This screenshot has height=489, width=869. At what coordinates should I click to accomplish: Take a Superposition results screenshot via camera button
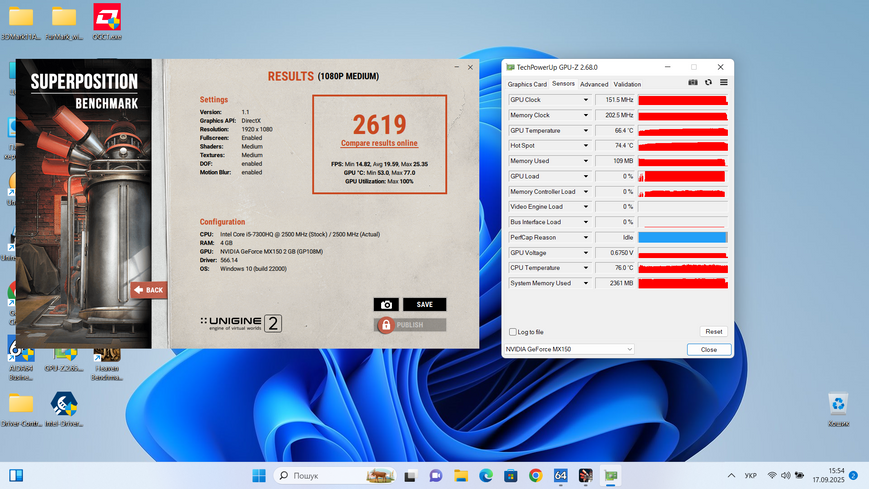pyautogui.click(x=386, y=304)
